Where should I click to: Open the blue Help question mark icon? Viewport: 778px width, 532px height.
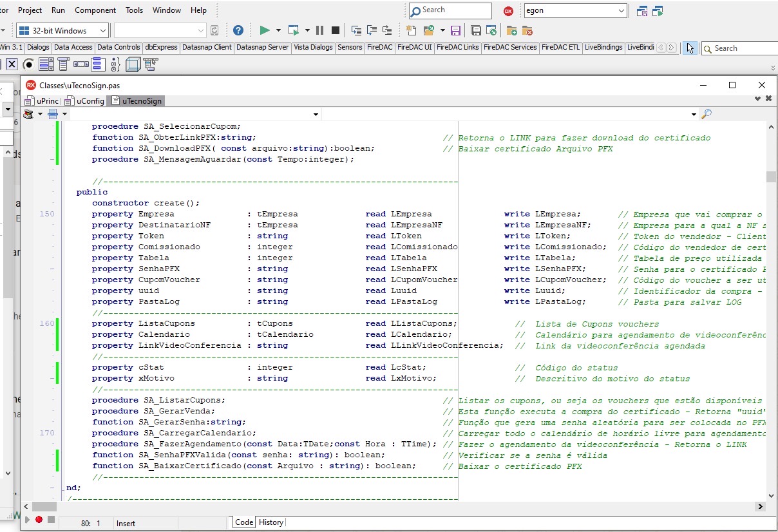point(238,30)
